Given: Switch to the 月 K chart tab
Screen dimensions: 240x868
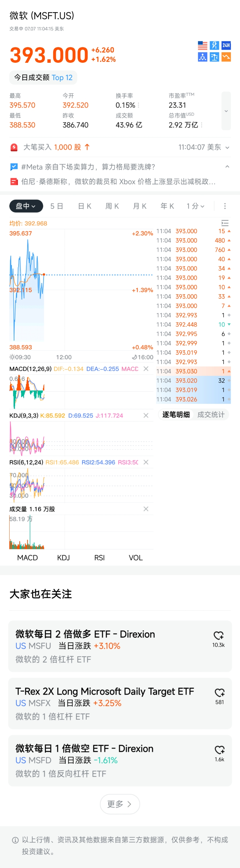Looking at the screenshot, I should (140, 206).
